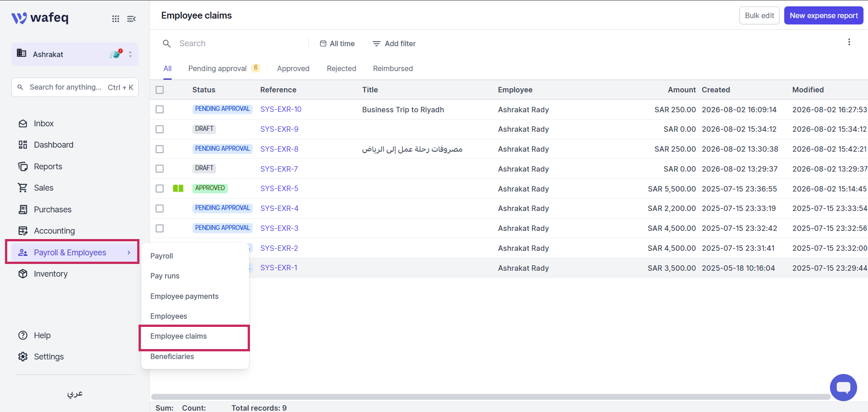The width and height of the screenshot is (868, 412).
Task: Click the Settings gear icon
Action: tap(23, 357)
